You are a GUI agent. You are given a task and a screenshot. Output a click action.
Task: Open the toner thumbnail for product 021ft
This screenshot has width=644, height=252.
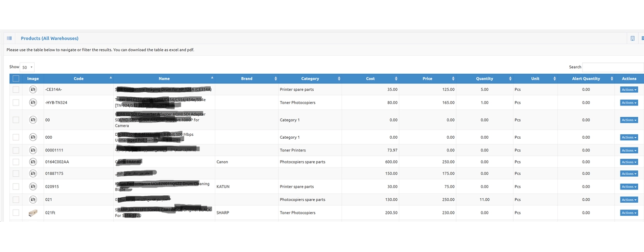33,213
